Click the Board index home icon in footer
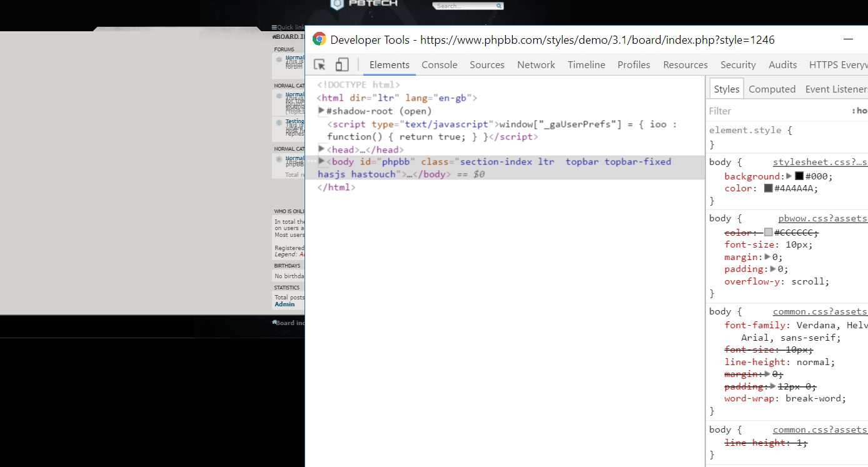This screenshot has height=467, width=868. pyautogui.click(x=274, y=323)
